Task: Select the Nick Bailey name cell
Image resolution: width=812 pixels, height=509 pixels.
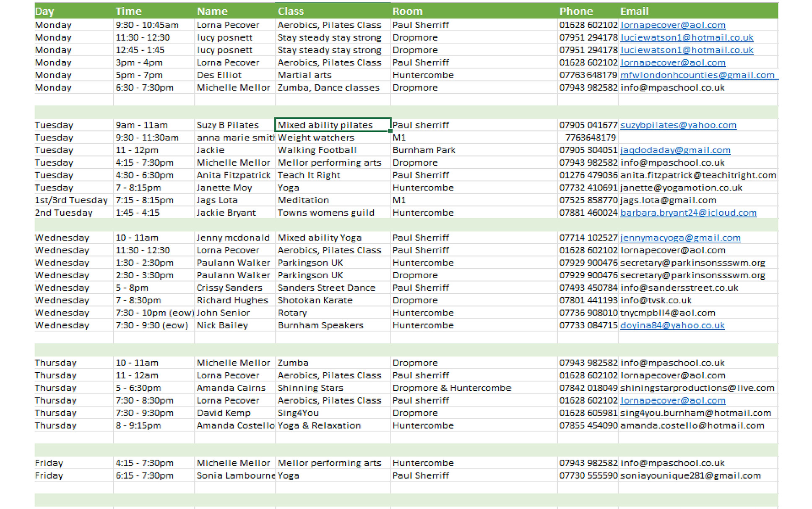Action: coord(235,325)
